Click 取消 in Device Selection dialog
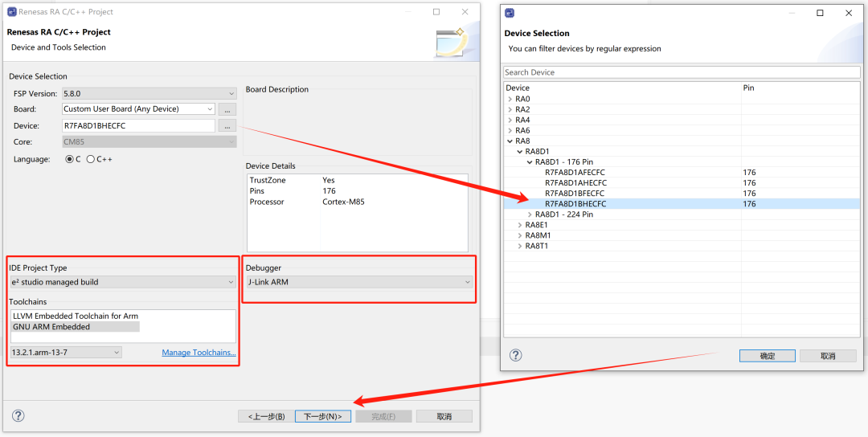Screen dimensions: 868x437 click(x=828, y=356)
